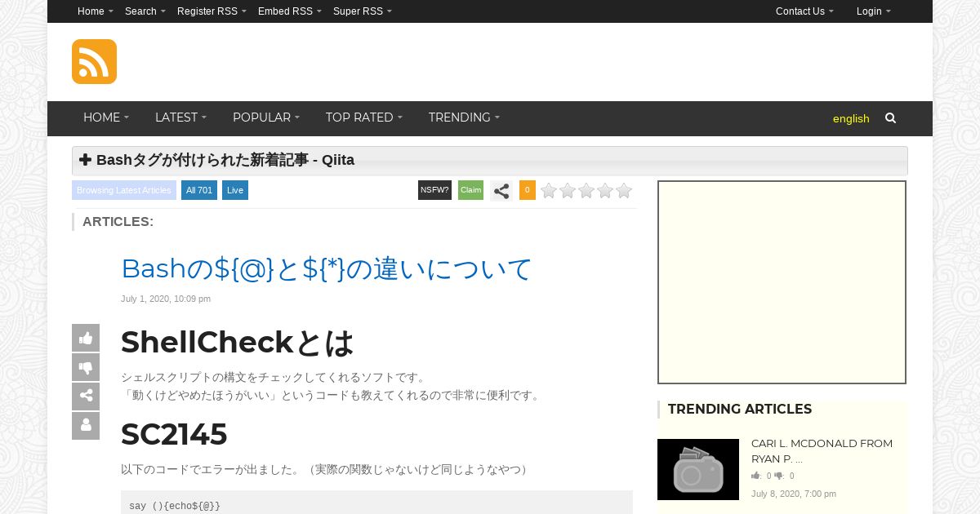Click the NSFW? button
The image size is (980, 514).
click(x=434, y=190)
